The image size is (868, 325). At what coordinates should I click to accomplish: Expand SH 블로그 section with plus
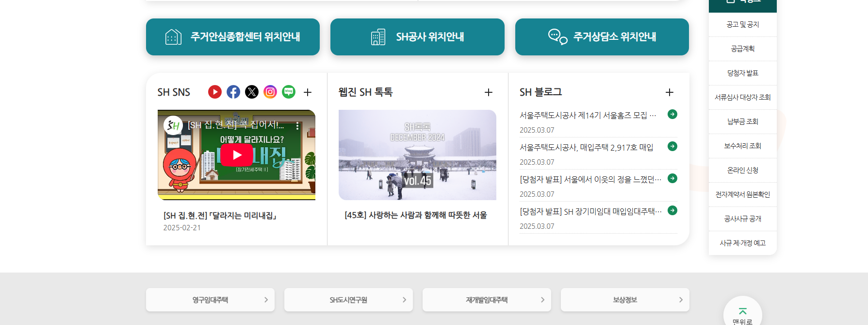[670, 92]
